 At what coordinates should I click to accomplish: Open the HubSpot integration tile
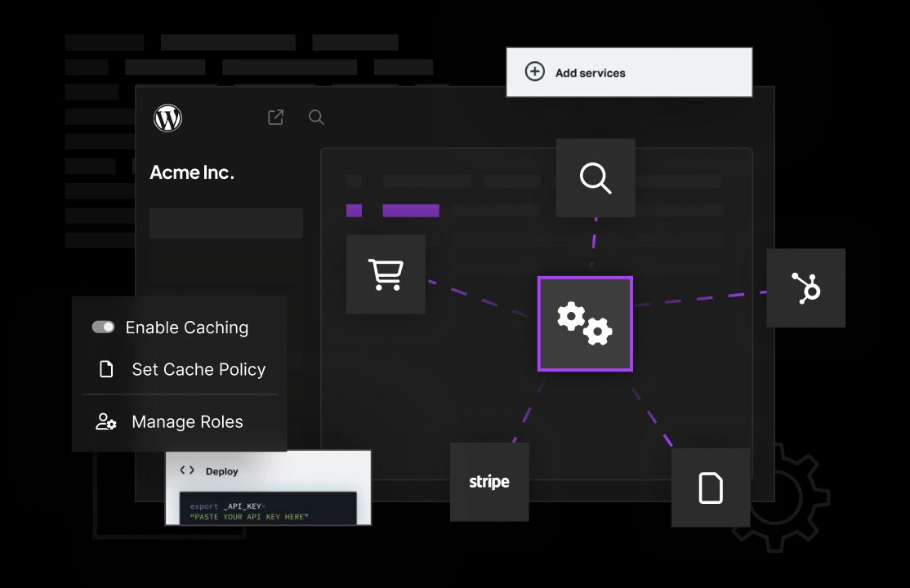pyautogui.click(x=805, y=288)
